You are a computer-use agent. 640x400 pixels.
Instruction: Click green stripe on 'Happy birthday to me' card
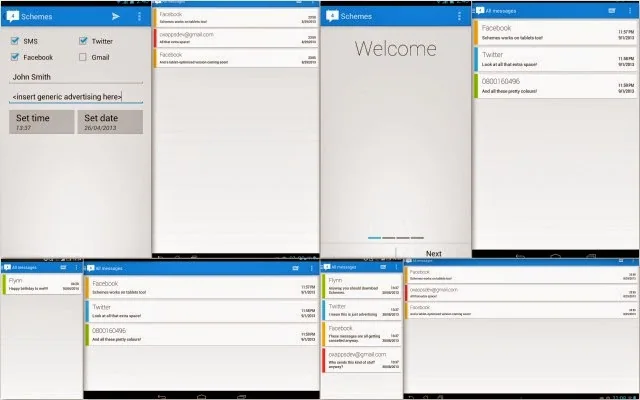(x=4, y=284)
